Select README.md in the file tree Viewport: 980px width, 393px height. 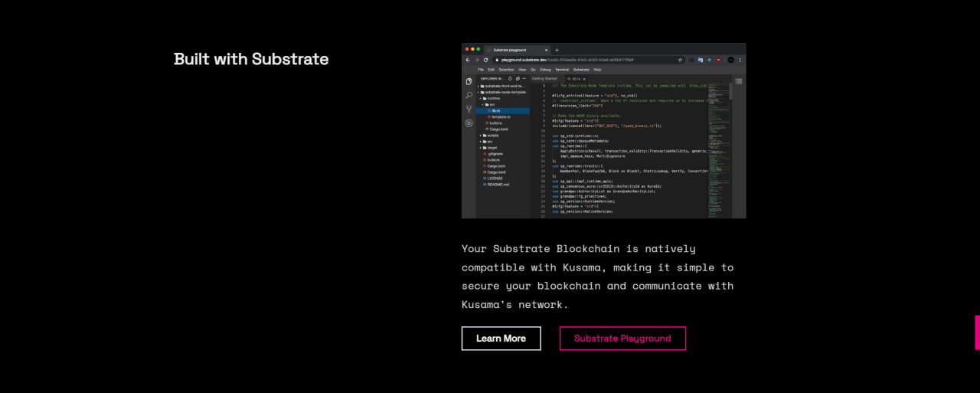(498, 184)
